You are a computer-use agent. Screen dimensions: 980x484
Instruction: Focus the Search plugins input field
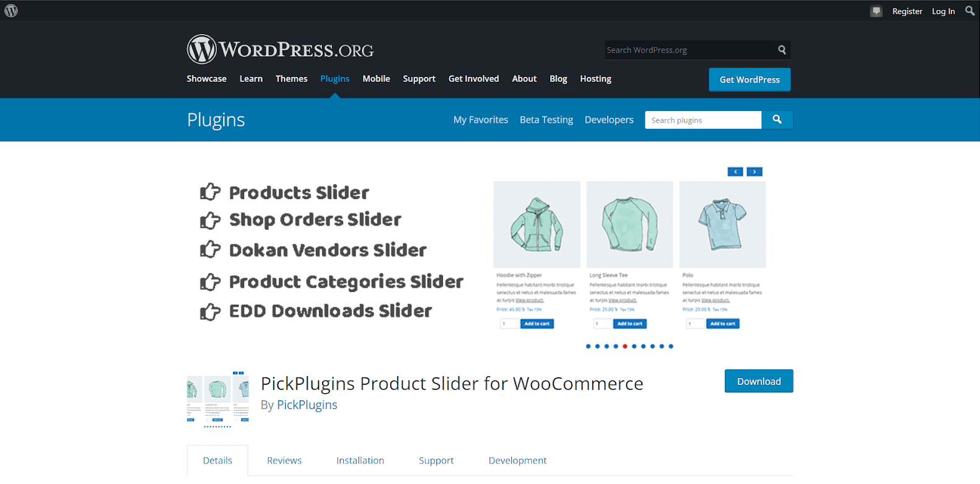click(703, 120)
